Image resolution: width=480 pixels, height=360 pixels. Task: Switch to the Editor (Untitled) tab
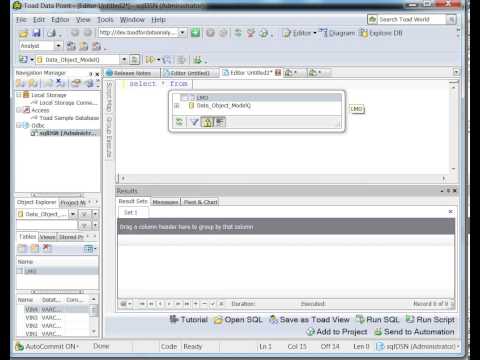(190, 73)
